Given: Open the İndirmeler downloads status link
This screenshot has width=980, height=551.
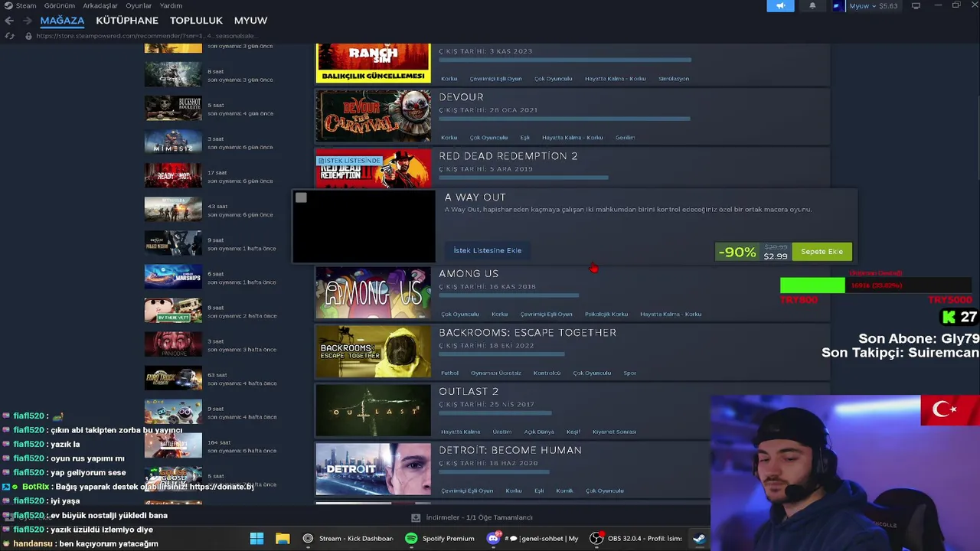Looking at the screenshot, I should [x=479, y=518].
